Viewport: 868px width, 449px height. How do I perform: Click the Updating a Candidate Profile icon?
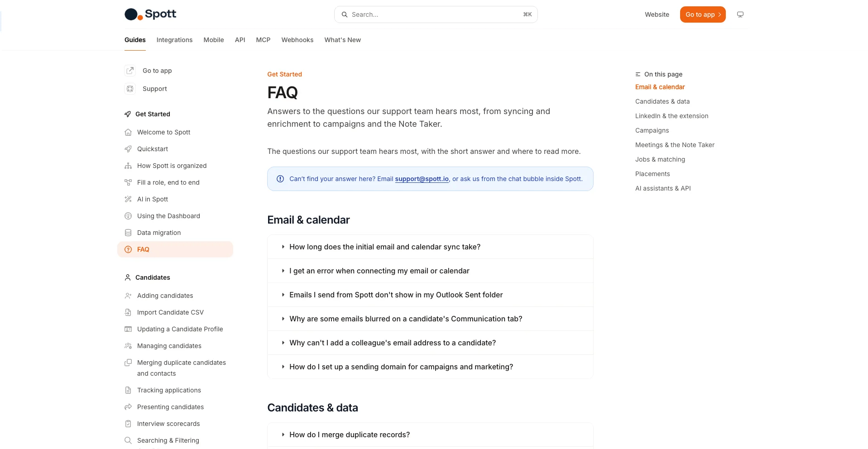pos(128,329)
